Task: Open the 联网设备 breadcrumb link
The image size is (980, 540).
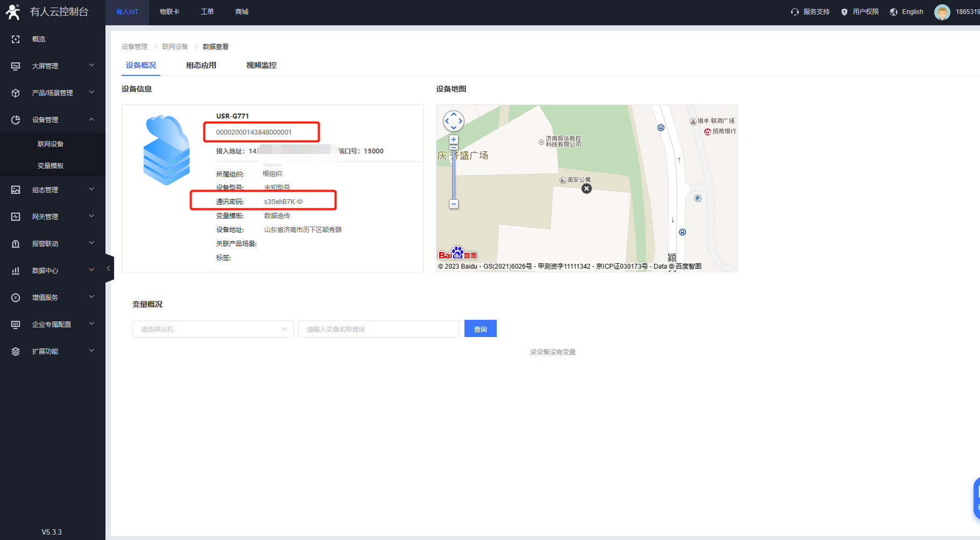Action: 175,47
